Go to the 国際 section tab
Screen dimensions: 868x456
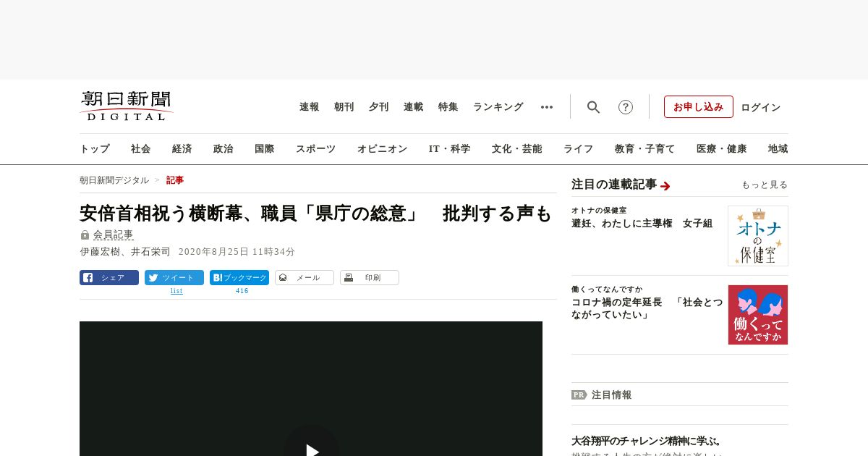click(x=265, y=149)
